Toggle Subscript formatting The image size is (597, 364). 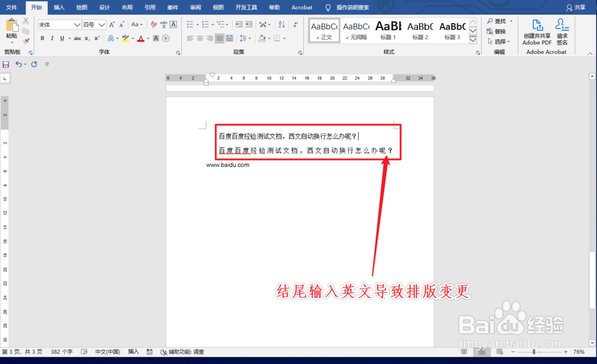coord(87,38)
